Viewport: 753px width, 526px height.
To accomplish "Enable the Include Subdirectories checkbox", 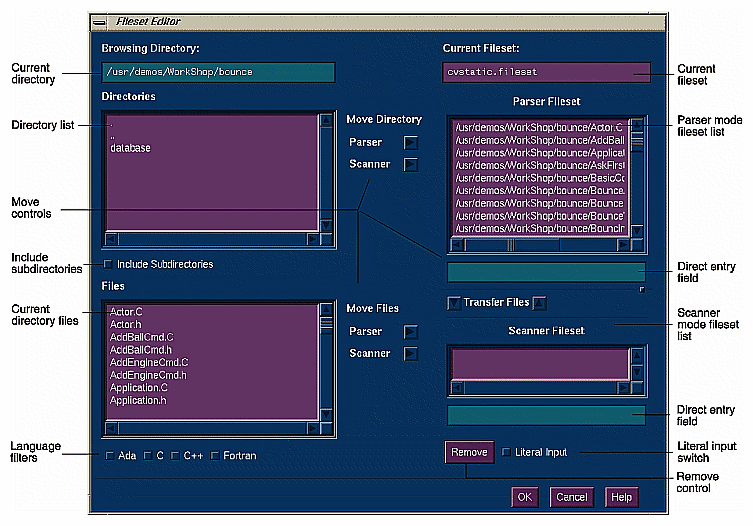I will click(x=108, y=264).
